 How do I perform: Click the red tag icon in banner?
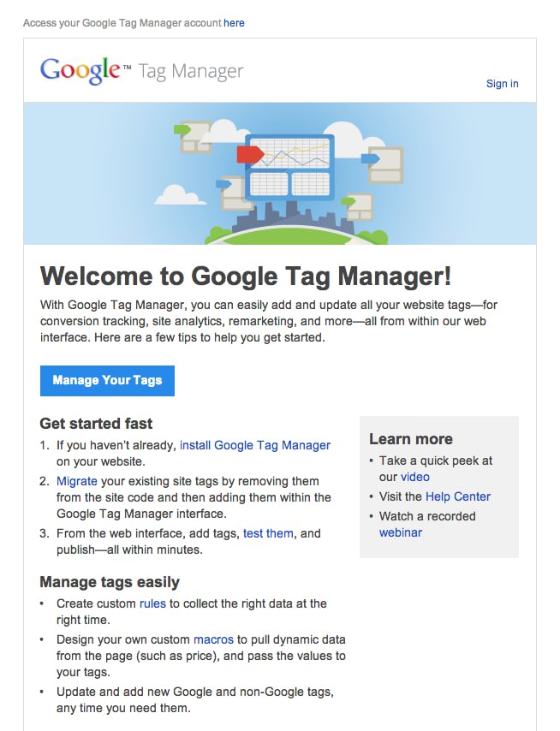pyautogui.click(x=249, y=154)
